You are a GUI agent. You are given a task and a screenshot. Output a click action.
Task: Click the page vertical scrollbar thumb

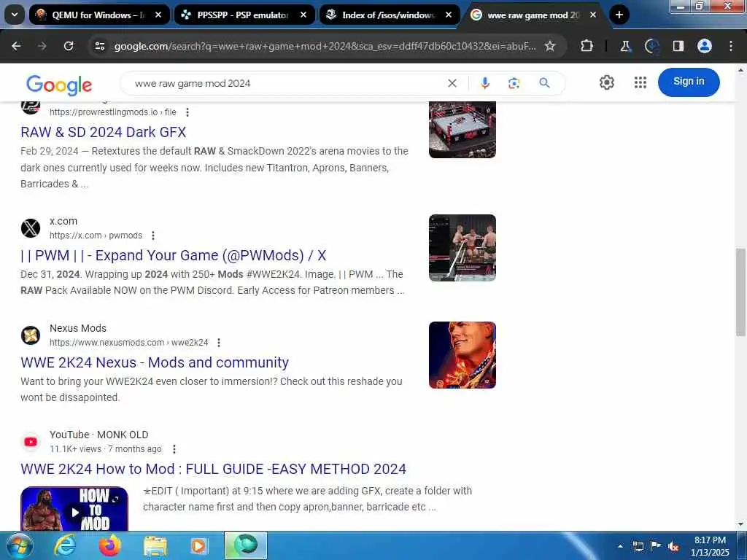[x=741, y=292]
